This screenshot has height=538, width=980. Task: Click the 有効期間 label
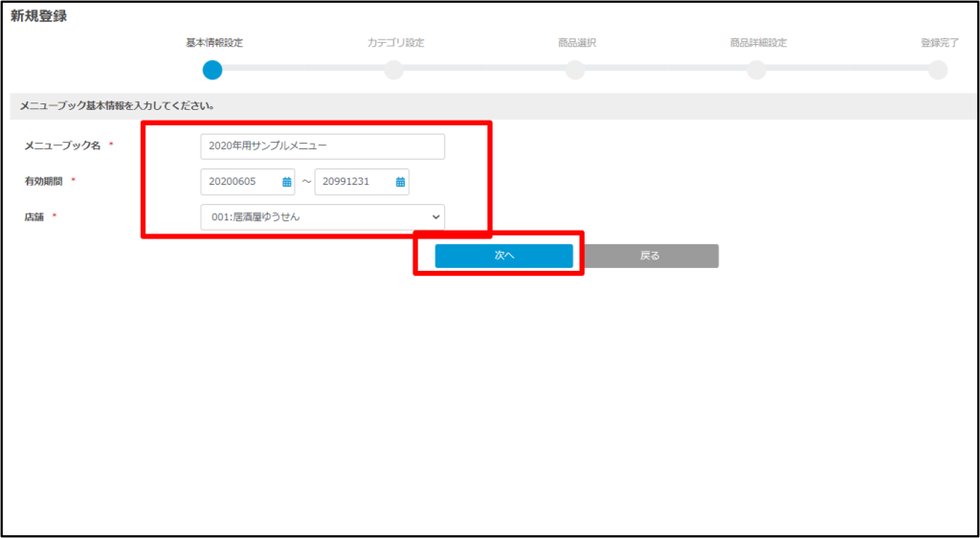click(x=44, y=181)
